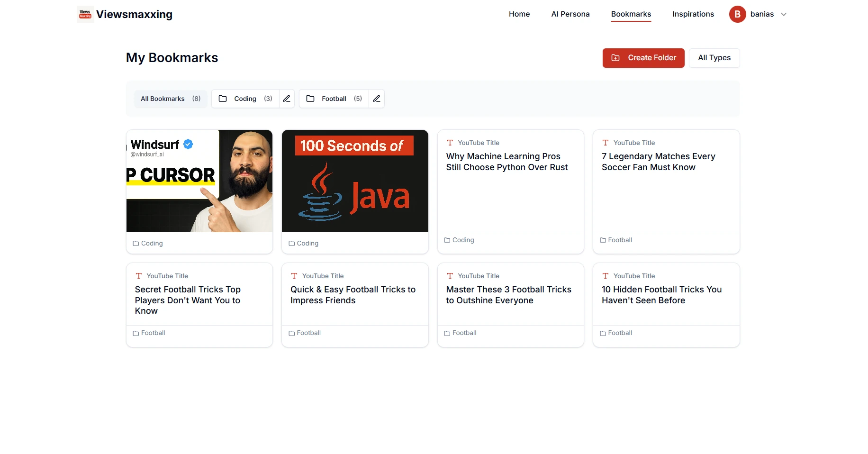Click Coding label on Machine Learning card
Viewport: 868px width, 454px height.
(x=463, y=240)
